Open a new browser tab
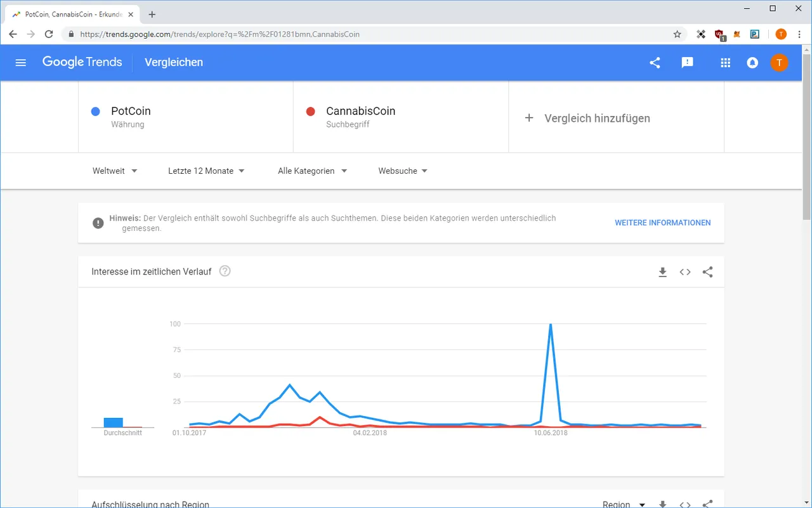 pos(152,14)
